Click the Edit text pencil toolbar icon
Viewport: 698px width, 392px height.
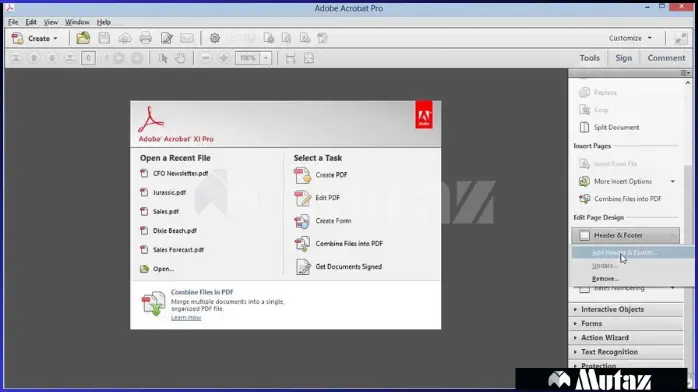[166, 38]
